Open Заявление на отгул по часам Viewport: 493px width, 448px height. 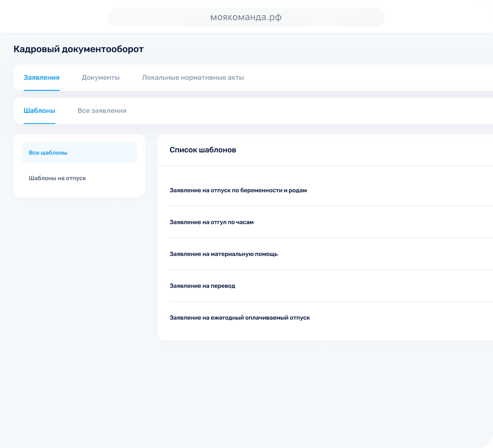[x=212, y=222]
